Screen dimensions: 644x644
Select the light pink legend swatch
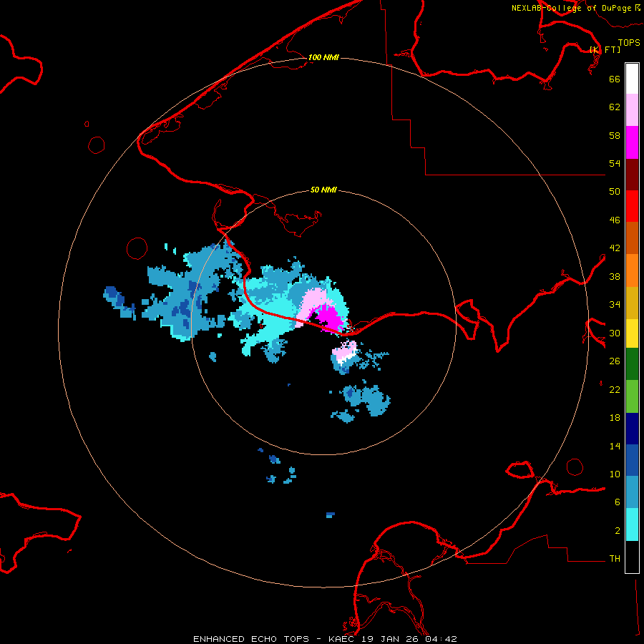632,109
